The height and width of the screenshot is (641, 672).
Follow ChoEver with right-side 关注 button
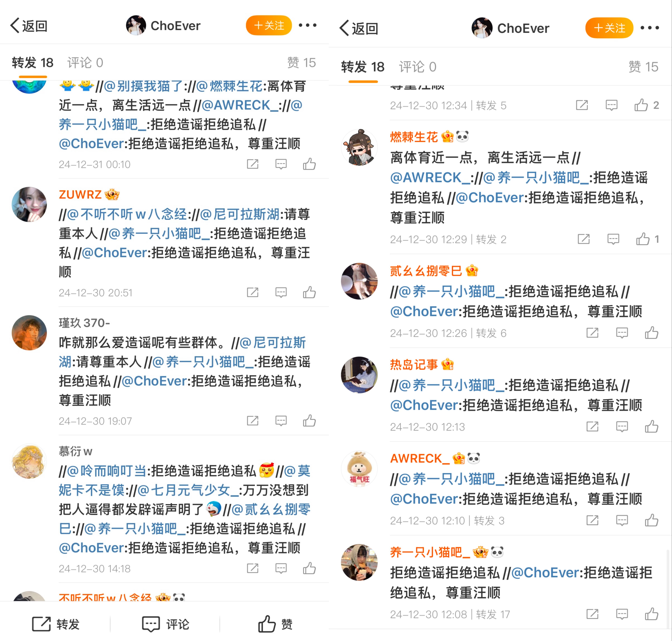coord(609,28)
